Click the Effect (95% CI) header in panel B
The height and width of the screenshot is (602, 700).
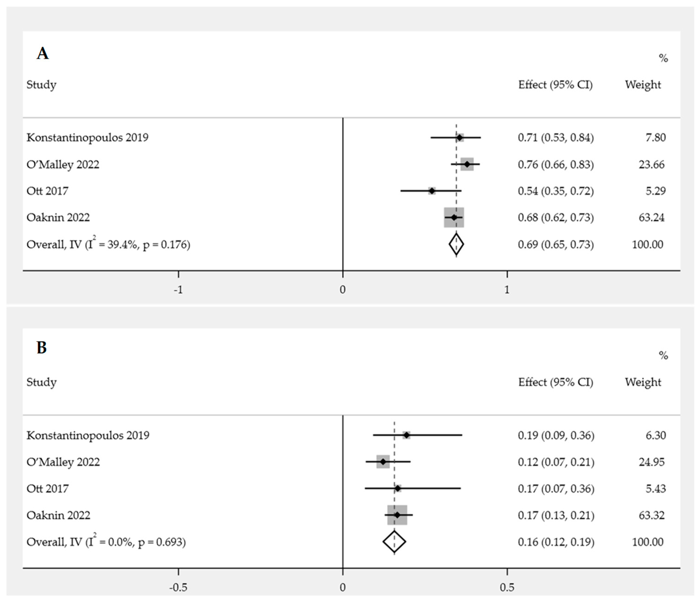click(556, 382)
